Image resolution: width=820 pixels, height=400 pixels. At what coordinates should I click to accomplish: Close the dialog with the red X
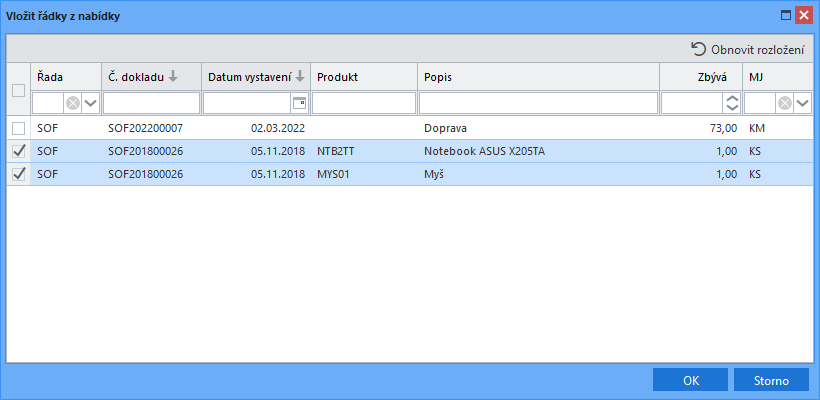[x=803, y=16]
